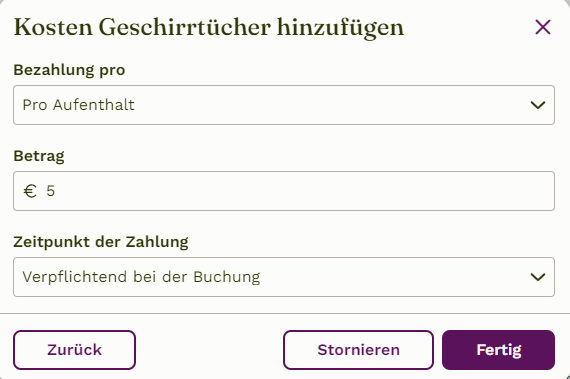Select the Pro Aufenthalt text value
This screenshot has height=379, width=570.
79,105
